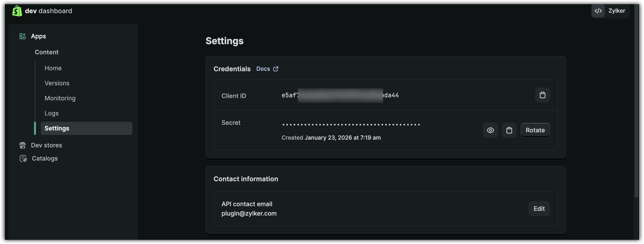Screen dimensions: 644x244
Task: Click the code brackets icon beside Zylker
Action: [598, 11]
